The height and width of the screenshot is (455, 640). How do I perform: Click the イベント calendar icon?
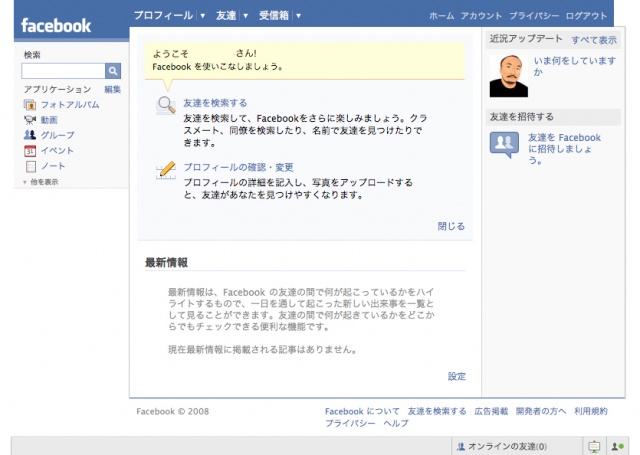pyautogui.click(x=30, y=151)
